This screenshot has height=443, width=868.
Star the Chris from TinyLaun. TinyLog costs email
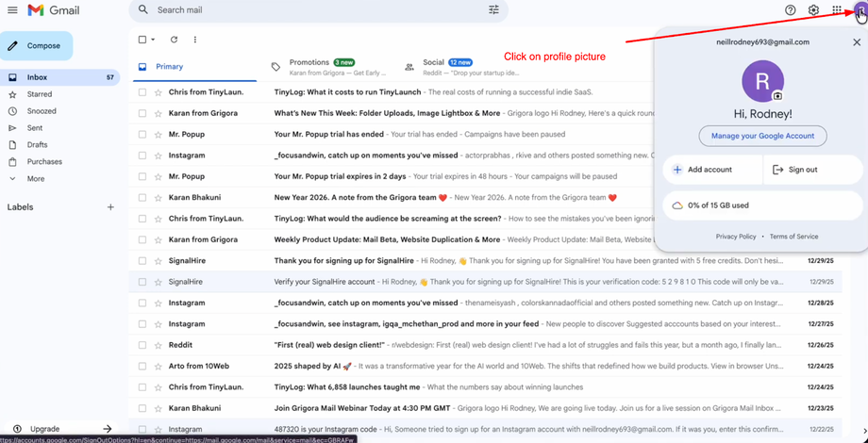click(158, 92)
